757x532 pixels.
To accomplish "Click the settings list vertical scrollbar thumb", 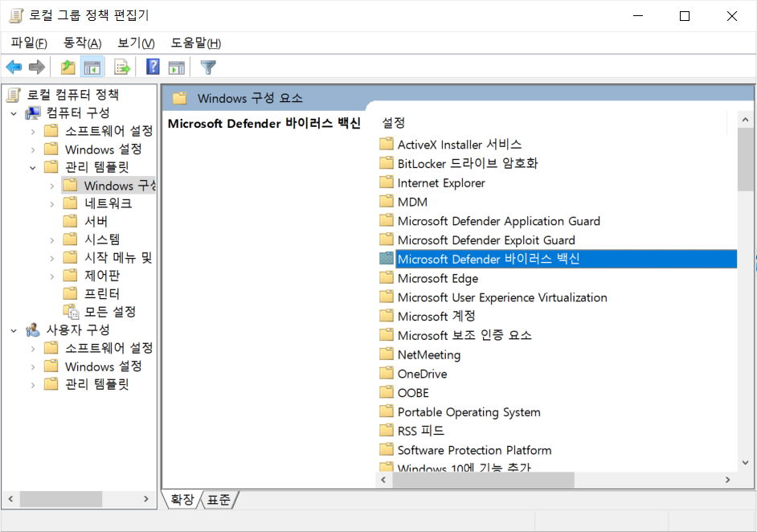I will (x=745, y=159).
